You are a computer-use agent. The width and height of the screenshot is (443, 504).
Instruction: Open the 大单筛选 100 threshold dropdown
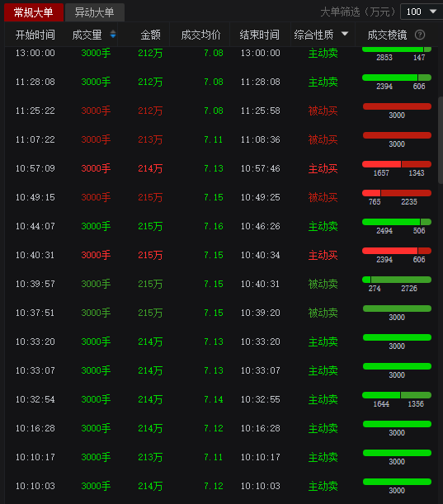click(422, 12)
